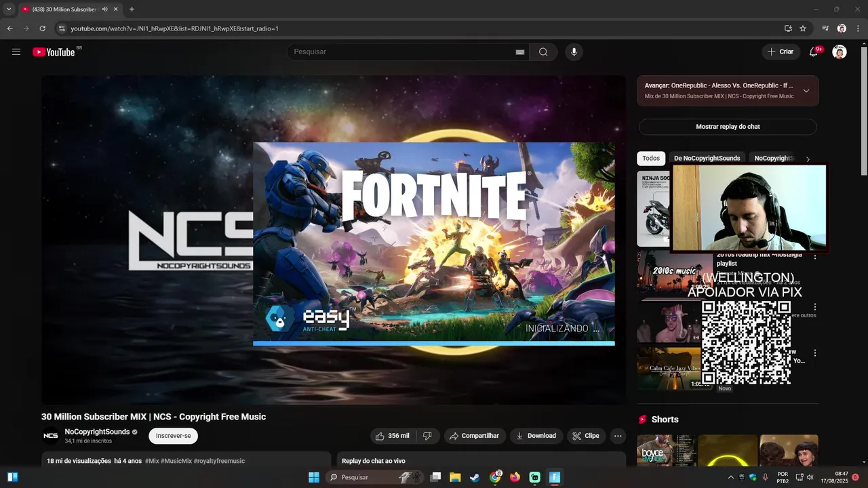868x488 pixels.
Task: Like the video with 356 mil
Action: pos(393,436)
